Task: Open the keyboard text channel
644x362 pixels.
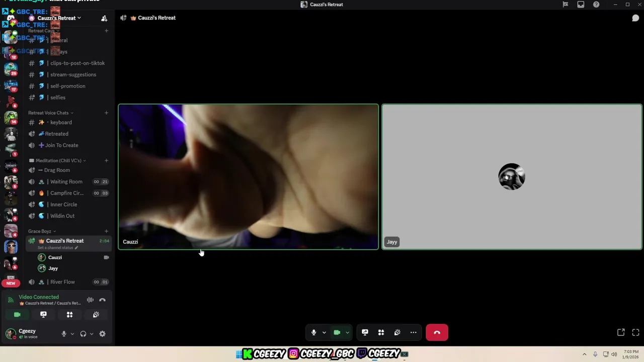Action: click(68, 122)
